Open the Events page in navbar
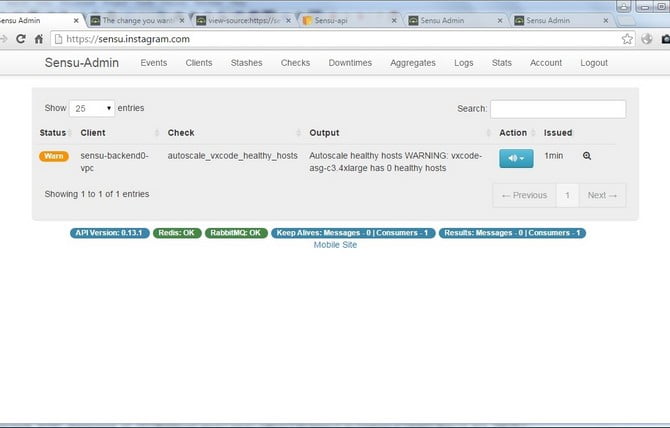This screenshot has height=428, width=670. point(153,63)
